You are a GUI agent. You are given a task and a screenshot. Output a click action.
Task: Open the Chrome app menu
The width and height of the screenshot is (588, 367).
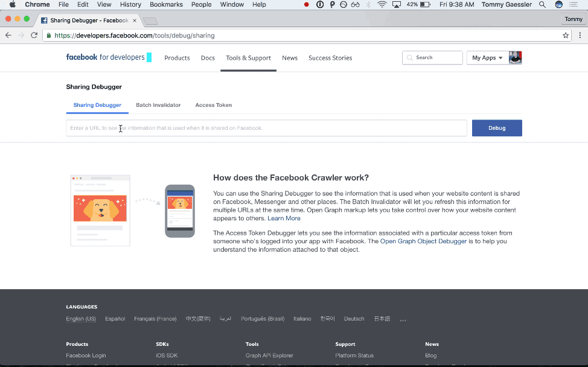(37, 4)
